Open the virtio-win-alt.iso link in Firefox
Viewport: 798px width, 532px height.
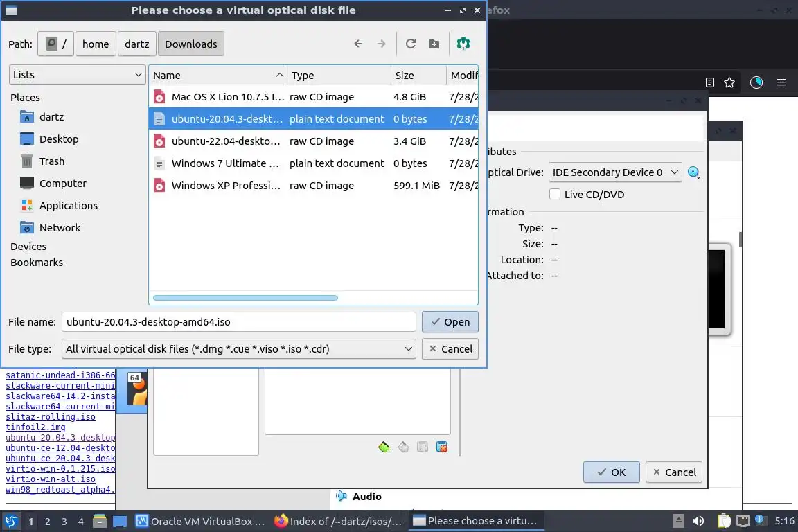pos(51,479)
